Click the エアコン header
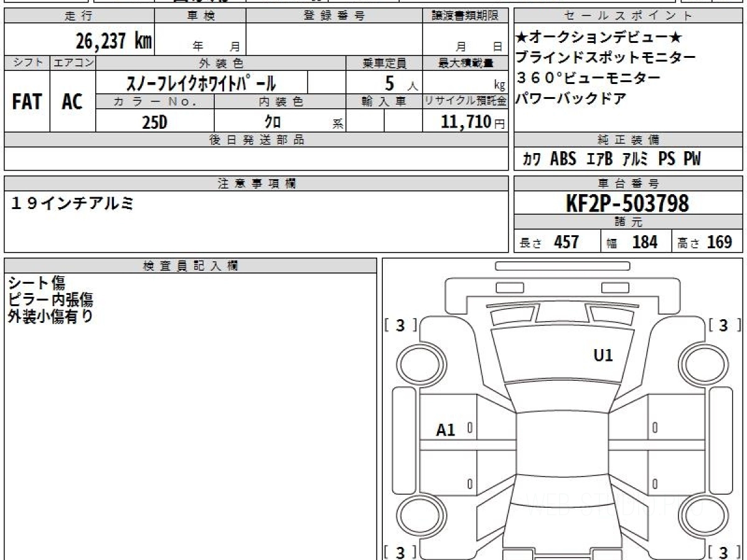747x560 pixels. coord(73,63)
